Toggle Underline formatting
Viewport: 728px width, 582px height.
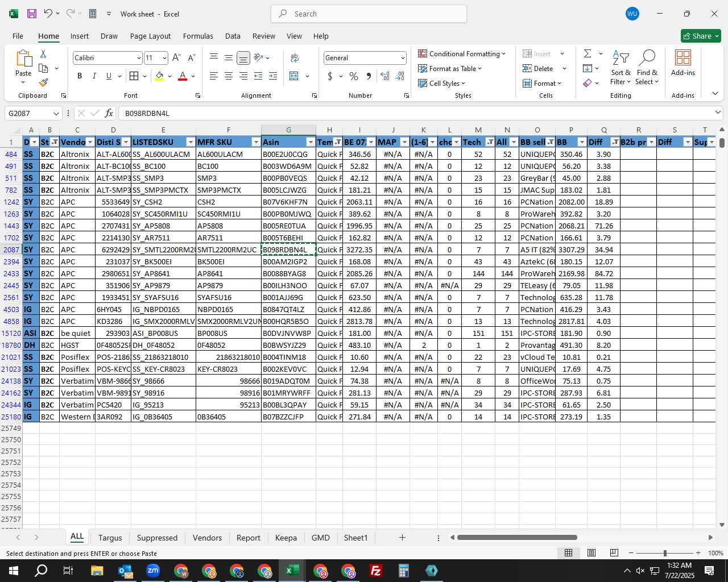[x=109, y=76]
